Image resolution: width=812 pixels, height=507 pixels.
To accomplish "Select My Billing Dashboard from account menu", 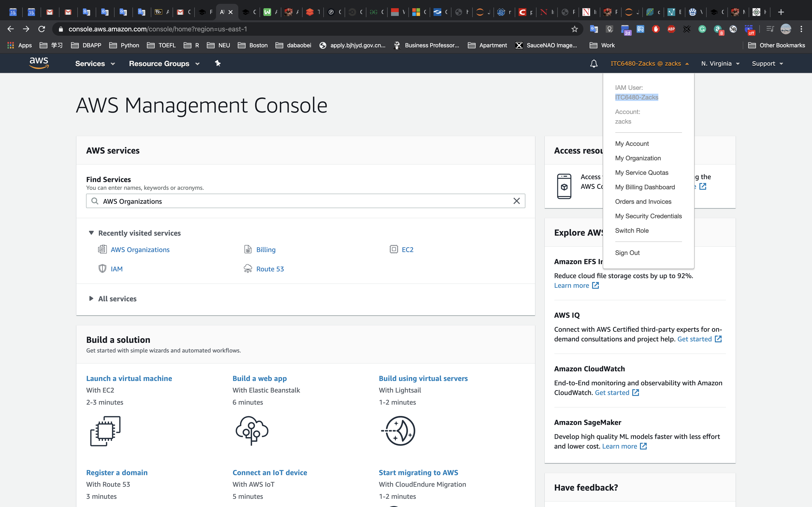I will 645,187.
